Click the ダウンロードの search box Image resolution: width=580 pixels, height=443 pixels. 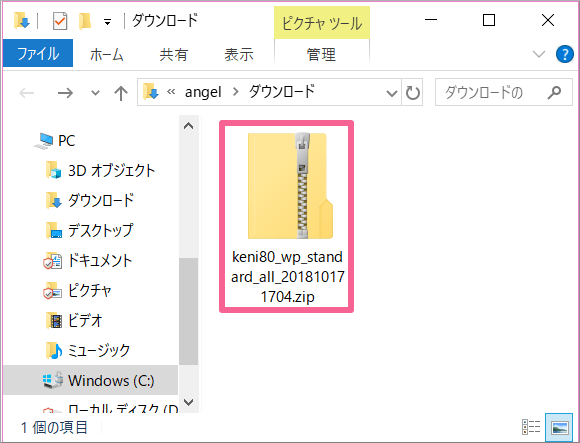click(x=503, y=92)
